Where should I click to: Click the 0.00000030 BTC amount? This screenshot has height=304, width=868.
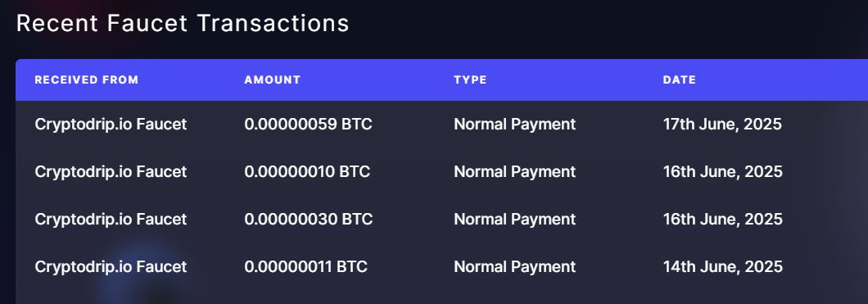point(309,220)
